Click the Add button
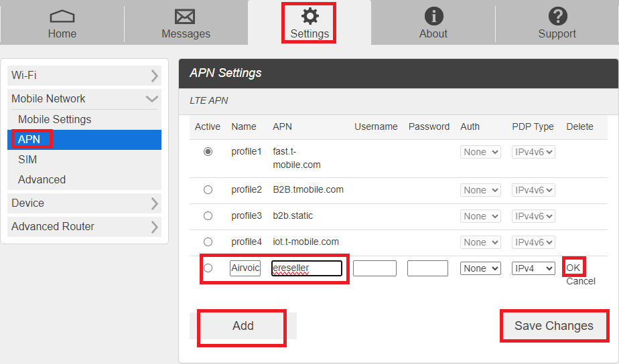Image resolution: width=619 pixels, height=364 pixels. pyautogui.click(x=243, y=326)
